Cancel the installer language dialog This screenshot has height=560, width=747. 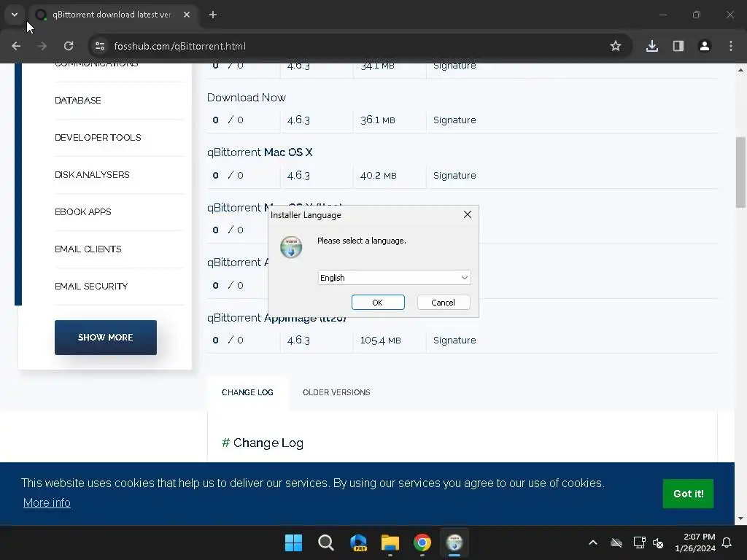tap(443, 303)
